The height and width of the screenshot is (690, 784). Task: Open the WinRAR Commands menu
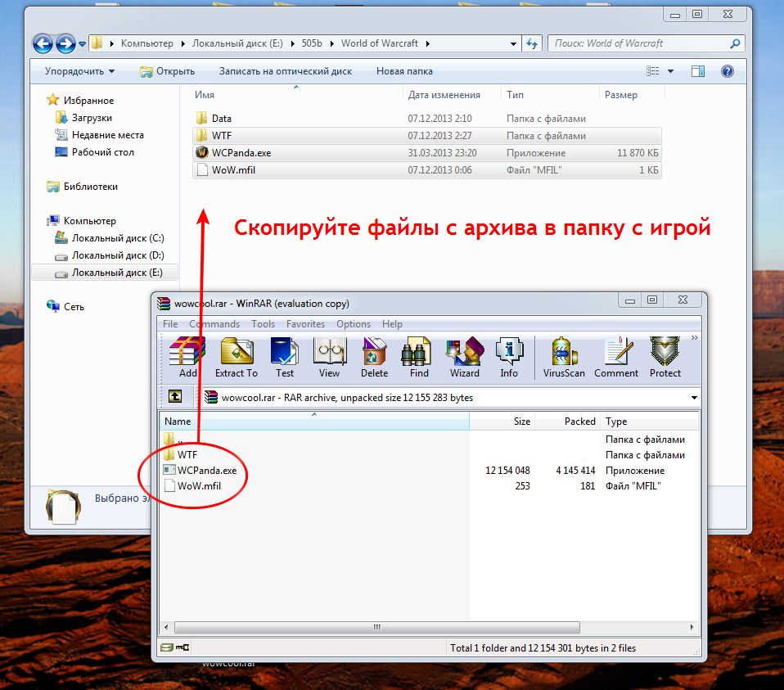(x=214, y=323)
